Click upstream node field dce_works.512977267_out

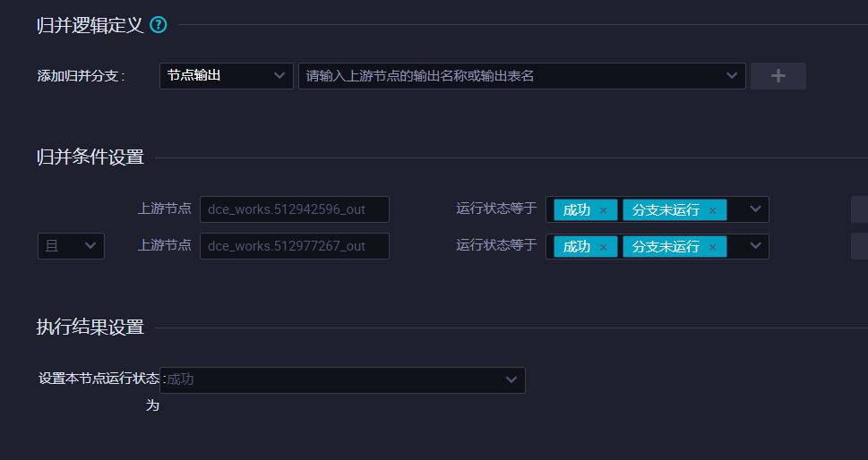(295, 246)
